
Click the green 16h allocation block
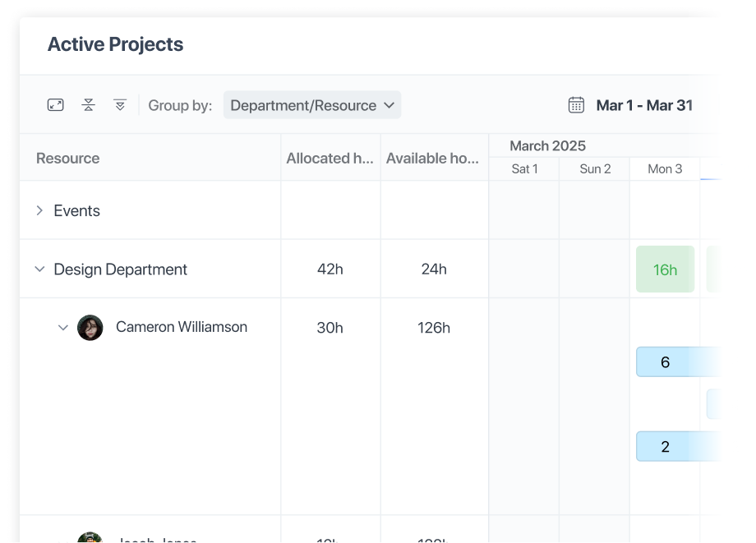[665, 269]
